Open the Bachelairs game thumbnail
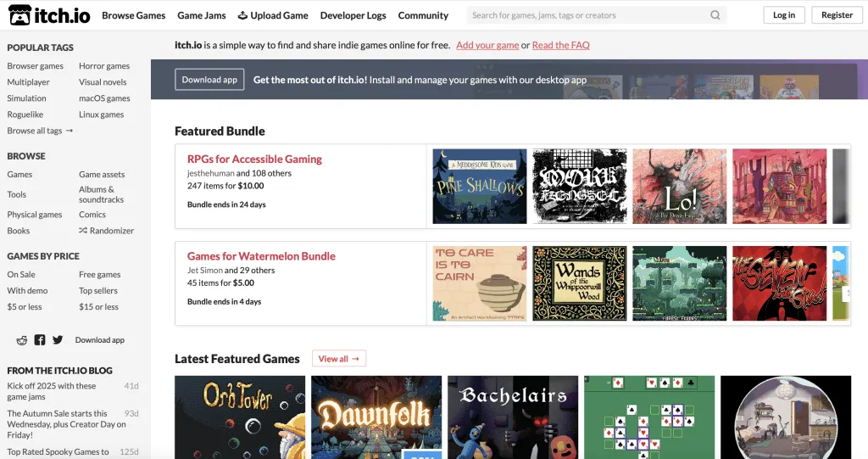 pos(513,417)
